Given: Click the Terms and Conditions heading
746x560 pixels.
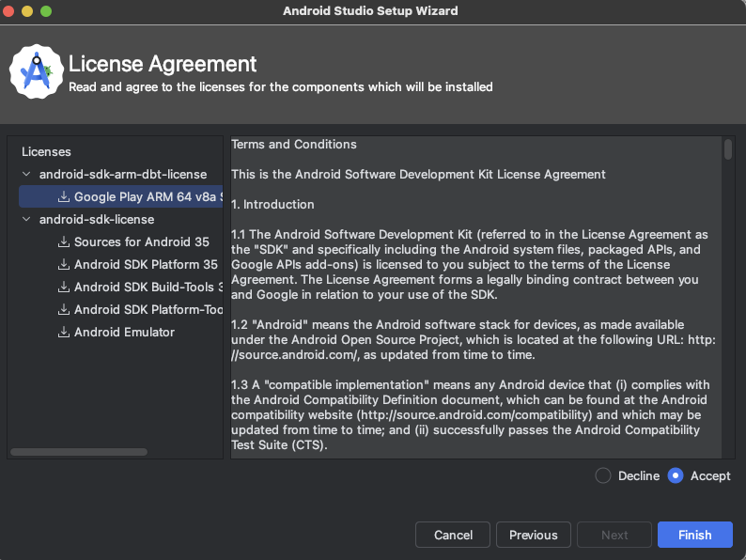Looking at the screenshot, I should (294, 144).
